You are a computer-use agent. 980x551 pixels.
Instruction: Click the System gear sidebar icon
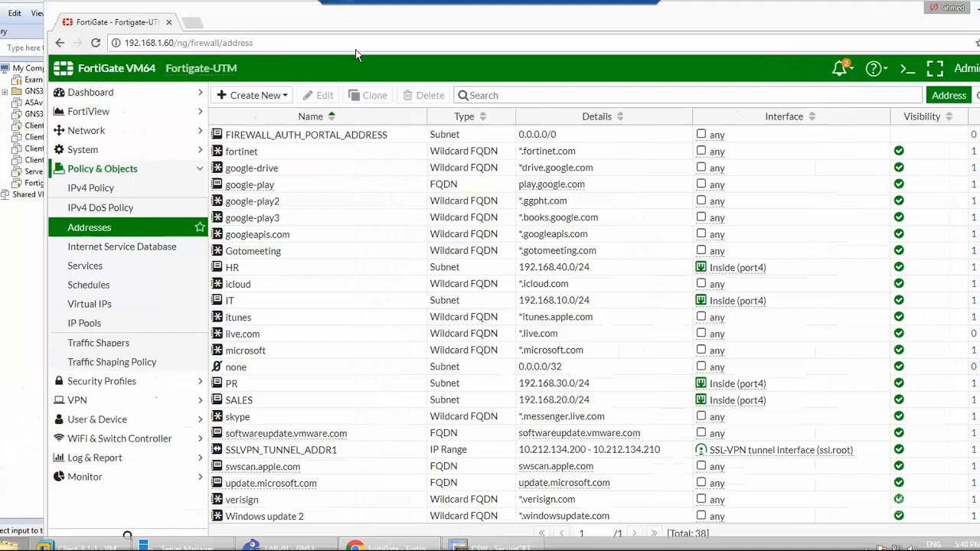pos(59,149)
